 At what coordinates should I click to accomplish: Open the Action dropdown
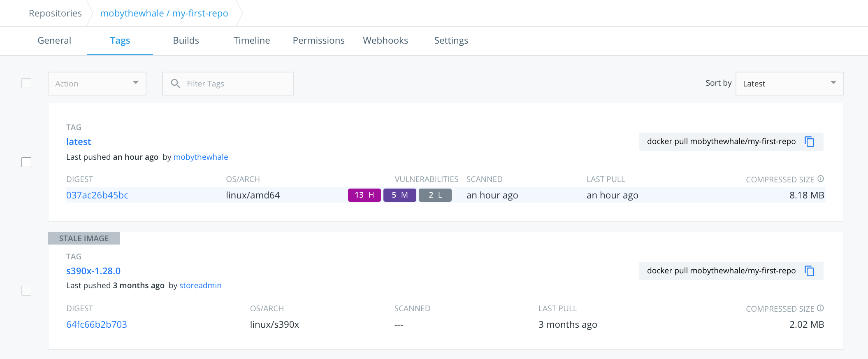pyautogui.click(x=97, y=84)
